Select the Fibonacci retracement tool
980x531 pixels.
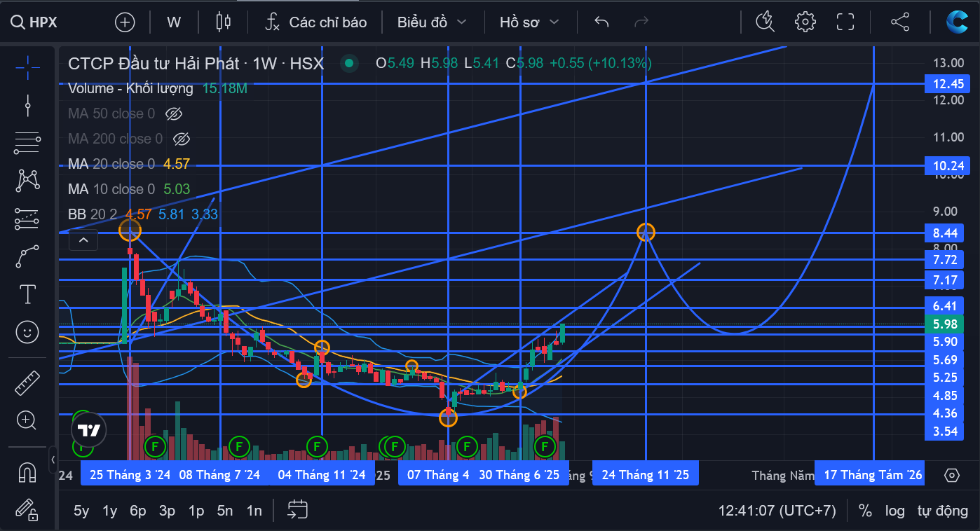27,143
